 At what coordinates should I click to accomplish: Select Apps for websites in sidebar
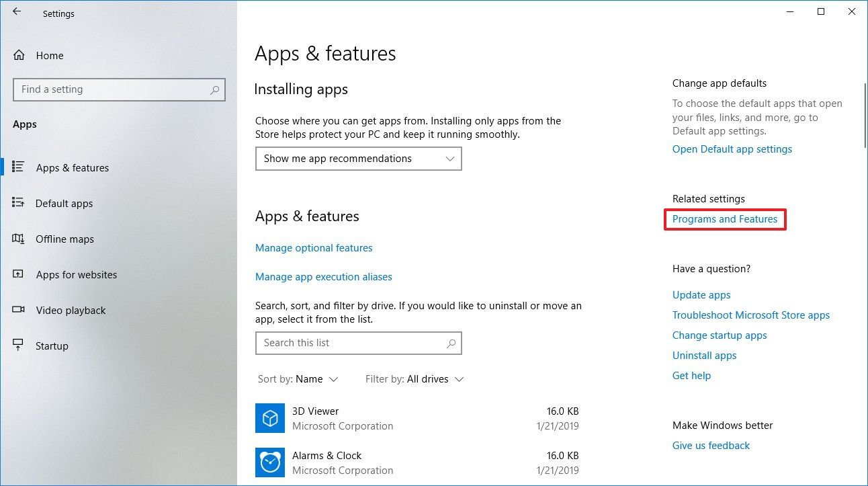(76, 275)
